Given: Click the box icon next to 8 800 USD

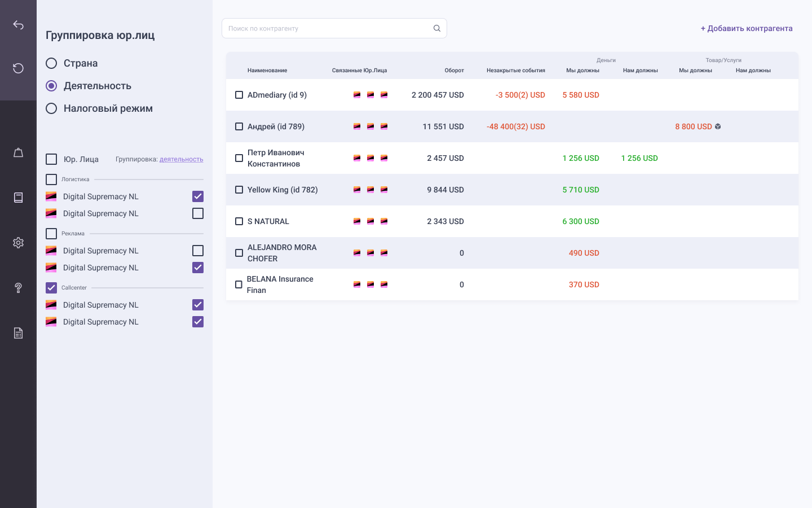Looking at the screenshot, I should click(x=718, y=126).
